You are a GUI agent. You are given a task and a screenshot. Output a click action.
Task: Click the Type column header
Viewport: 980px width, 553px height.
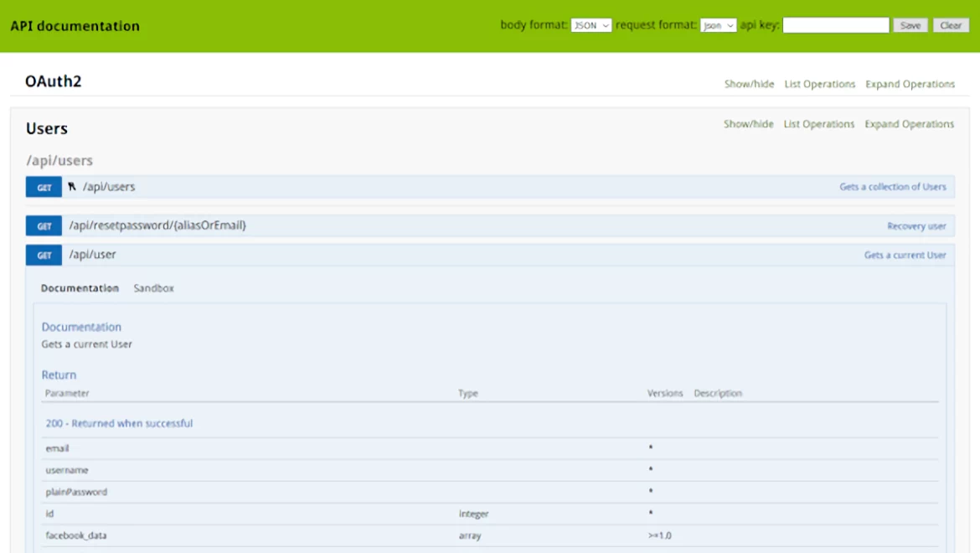point(468,393)
